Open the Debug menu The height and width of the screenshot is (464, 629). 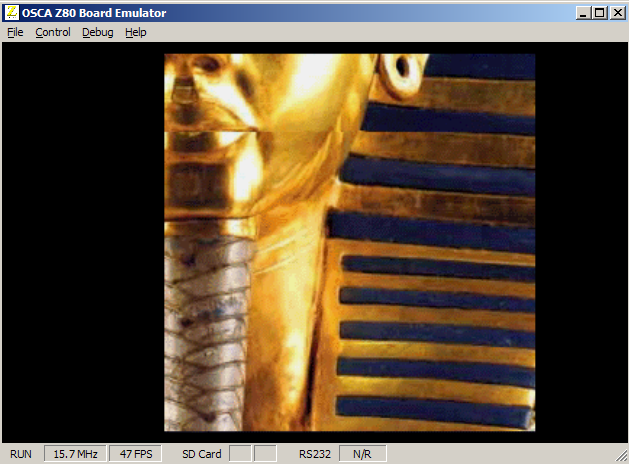(97, 32)
